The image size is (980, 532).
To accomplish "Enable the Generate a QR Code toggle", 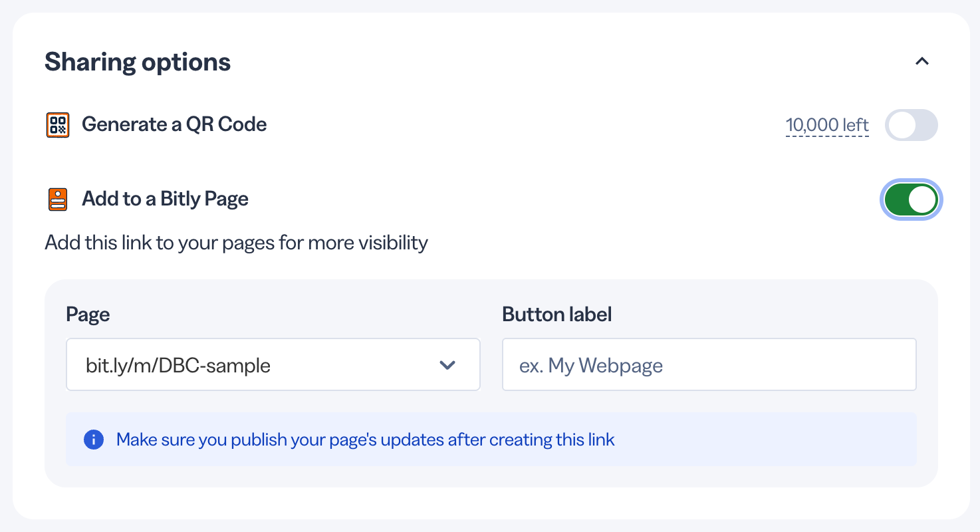I will (x=911, y=125).
